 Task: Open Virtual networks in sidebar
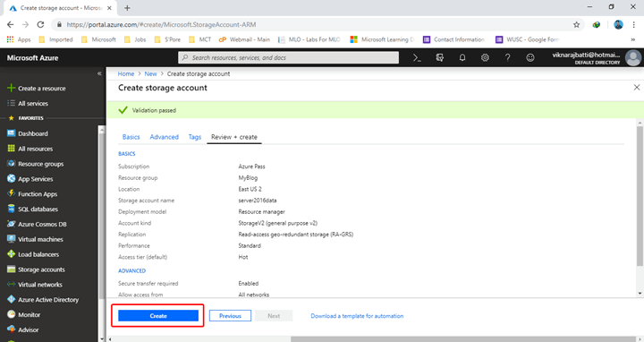coord(35,285)
